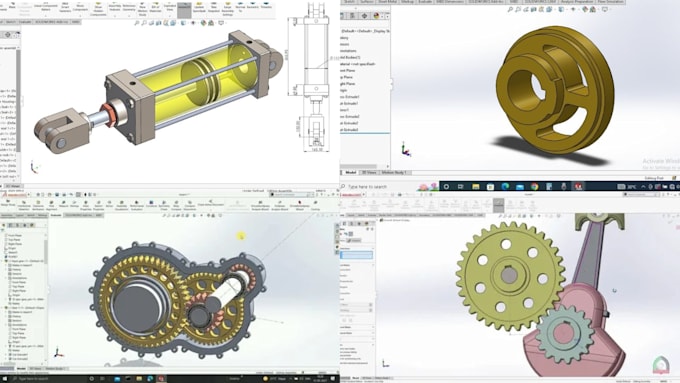Image resolution: width=680 pixels, height=383 pixels.
Task: Switch to 3D Views tab in pulley window
Action: 369,173
